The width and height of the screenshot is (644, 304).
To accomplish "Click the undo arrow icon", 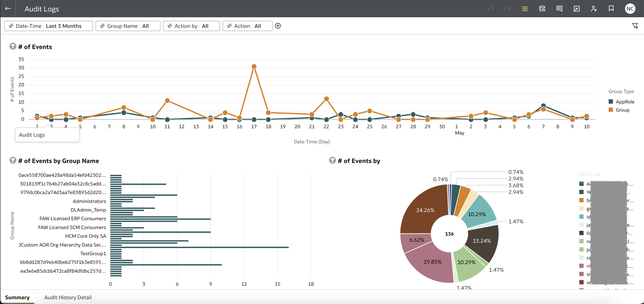I will [x=490, y=8].
